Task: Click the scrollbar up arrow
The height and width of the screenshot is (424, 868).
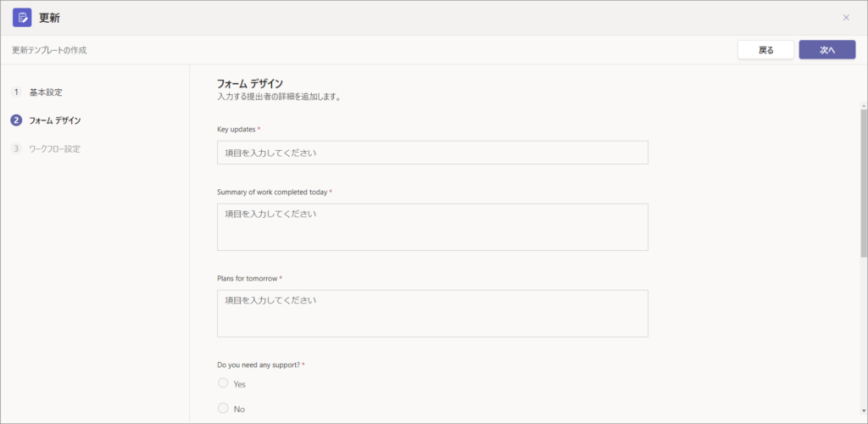Action: (x=864, y=105)
